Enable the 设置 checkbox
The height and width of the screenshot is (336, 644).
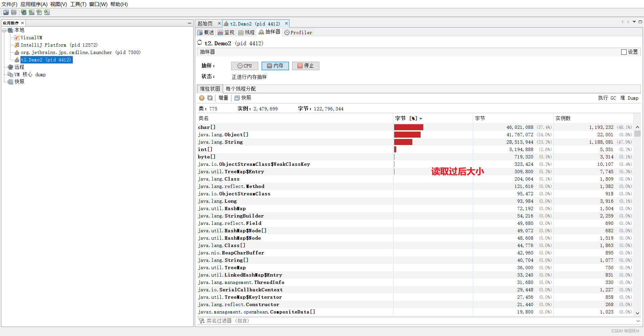624,52
